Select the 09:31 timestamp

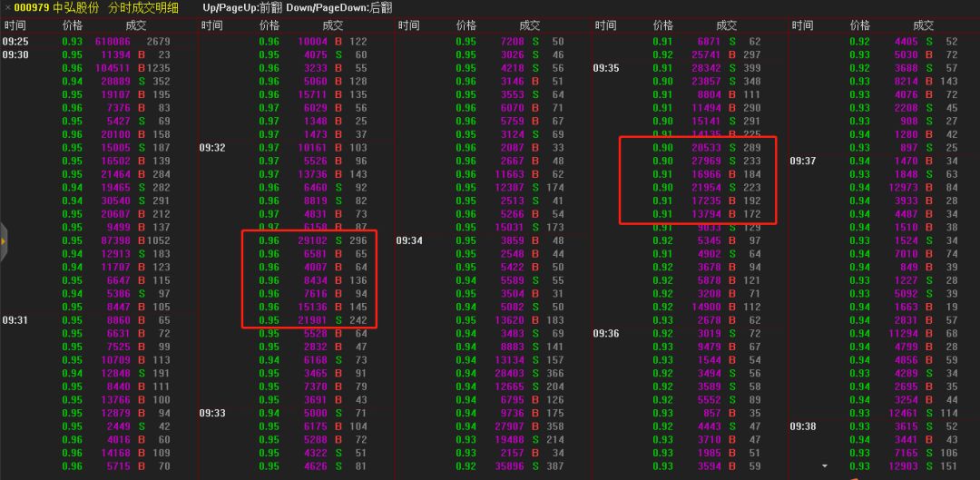(x=15, y=320)
